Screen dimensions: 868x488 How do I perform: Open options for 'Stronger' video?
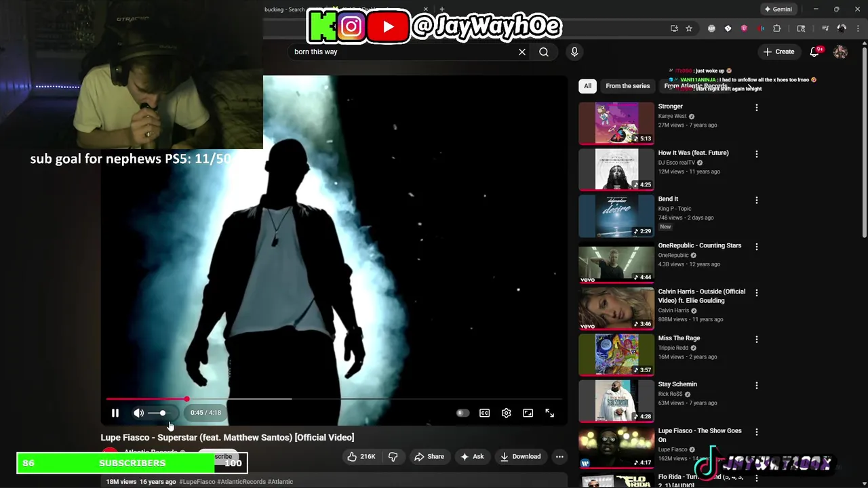click(756, 107)
